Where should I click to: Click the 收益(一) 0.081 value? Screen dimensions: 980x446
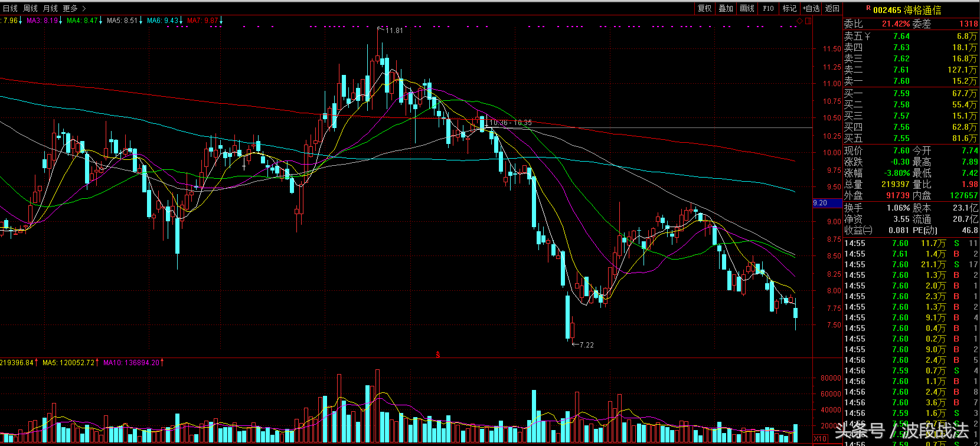coord(899,230)
